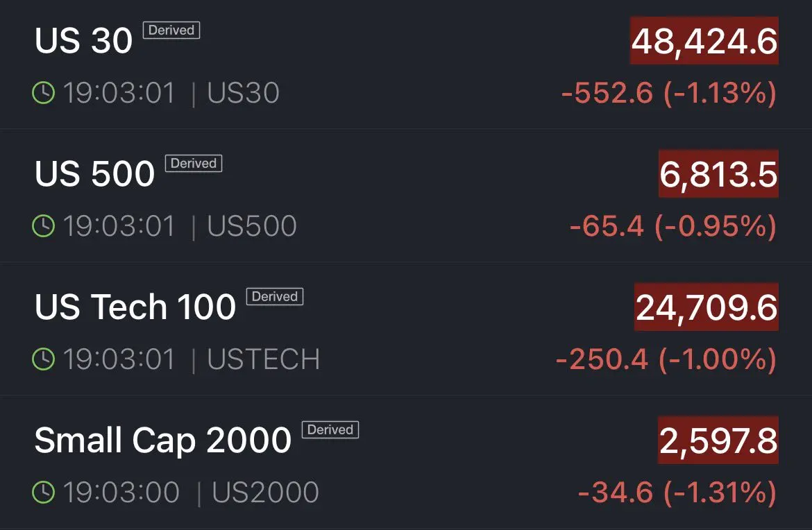Click the 24,709.6 price box
The image size is (812, 530).
[x=706, y=307]
